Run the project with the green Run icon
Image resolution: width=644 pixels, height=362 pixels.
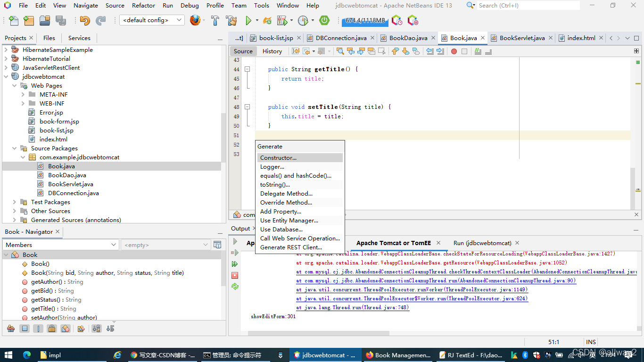[248, 20]
